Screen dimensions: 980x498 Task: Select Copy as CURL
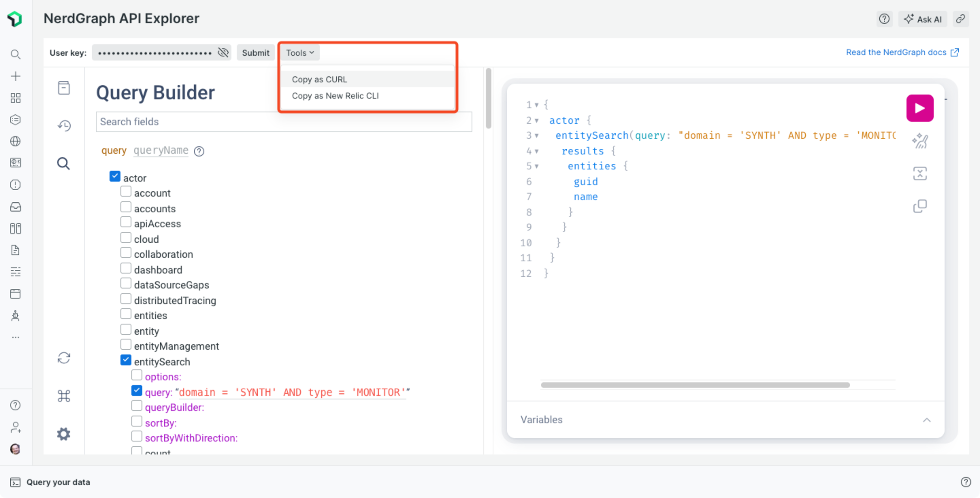click(367, 79)
